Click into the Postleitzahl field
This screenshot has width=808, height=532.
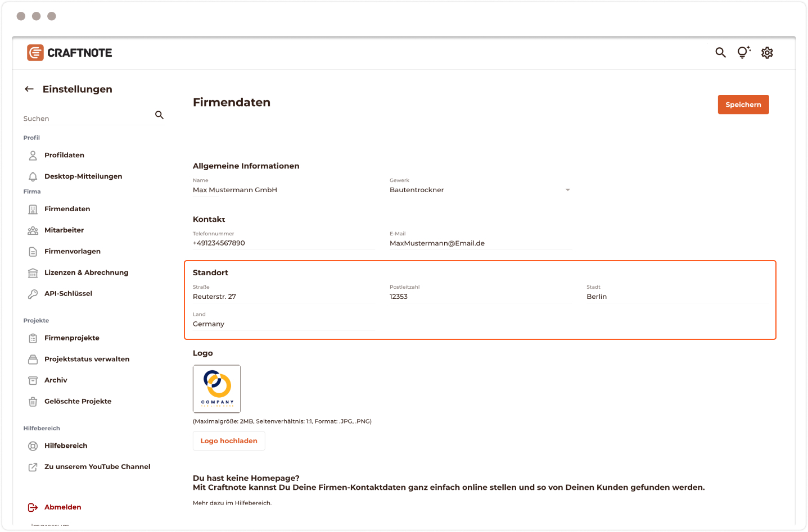point(480,297)
